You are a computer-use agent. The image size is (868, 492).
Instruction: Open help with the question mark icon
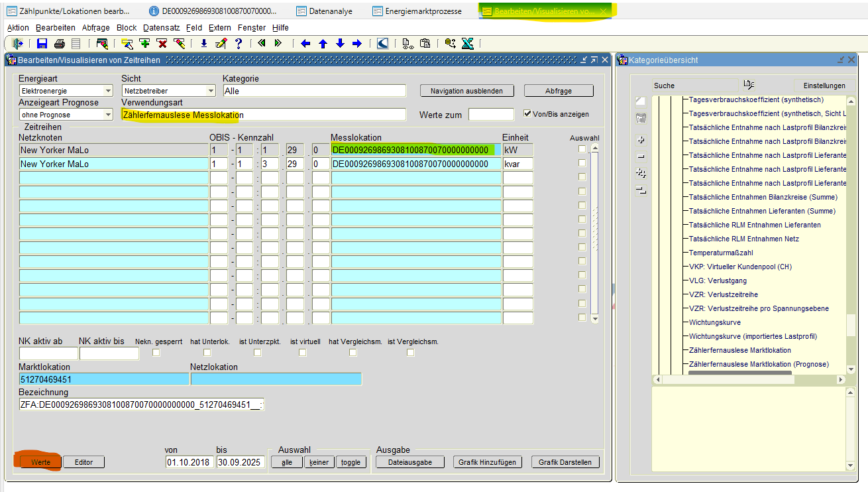click(238, 44)
